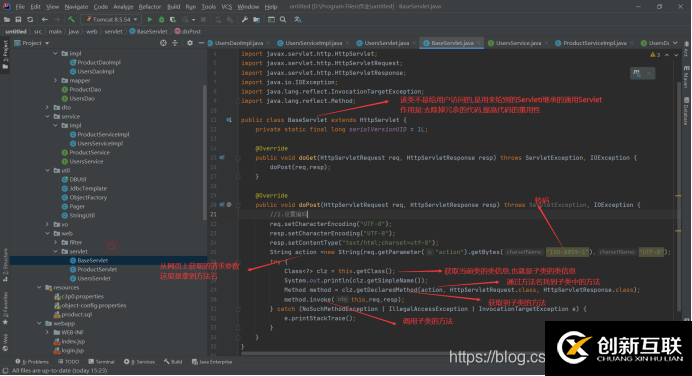Open Settings with the wrench icon
692x376 pixels.
[245, 19]
